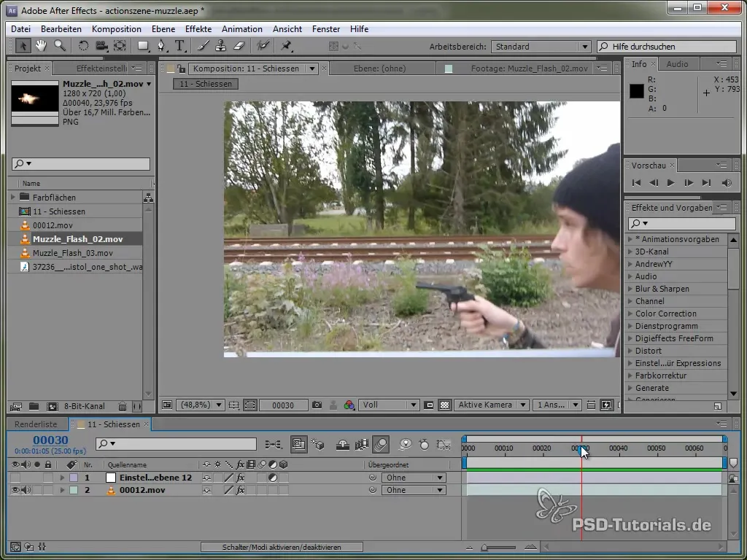Expand layer 2 00012.mov properties
This screenshot has height=560, width=747.
tap(61, 490)
